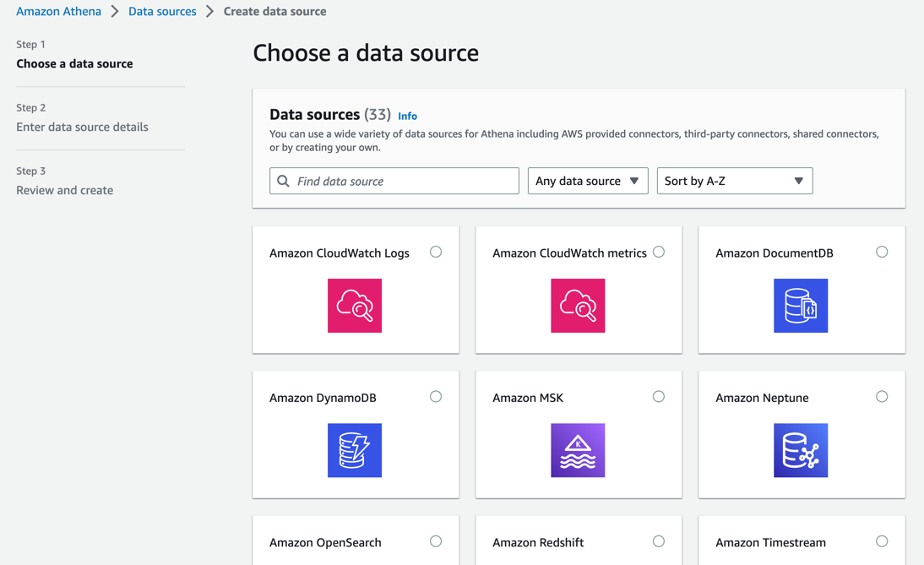Screen dimensions: 924x565
Task: Expand the Sort by A-Z dropdown
Action: [735, 181]
